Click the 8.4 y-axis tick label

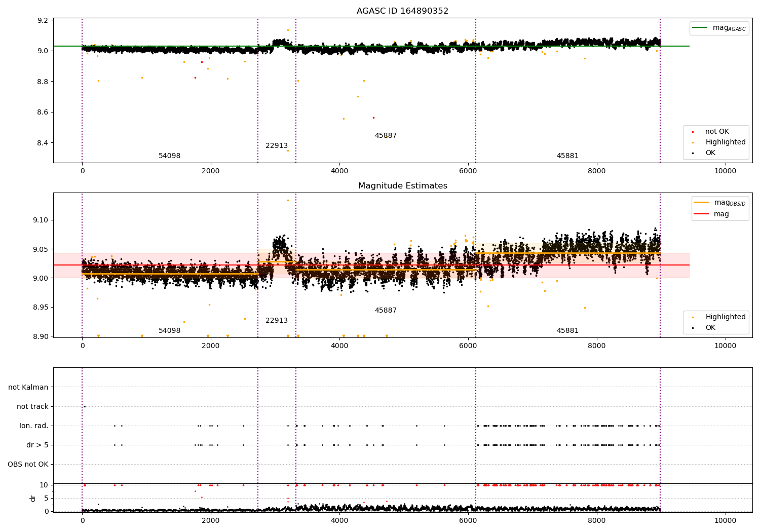pos(43,143)
